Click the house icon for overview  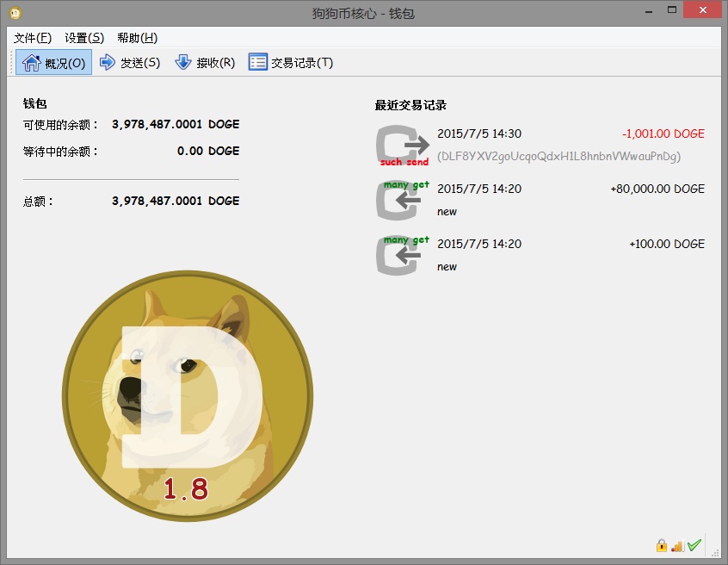(32, 62)
